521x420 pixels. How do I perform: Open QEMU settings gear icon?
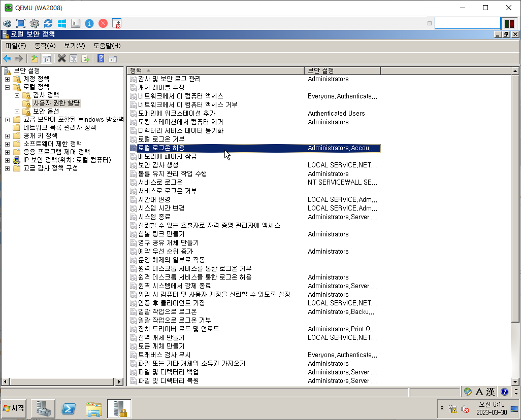[x=34, y=23]
